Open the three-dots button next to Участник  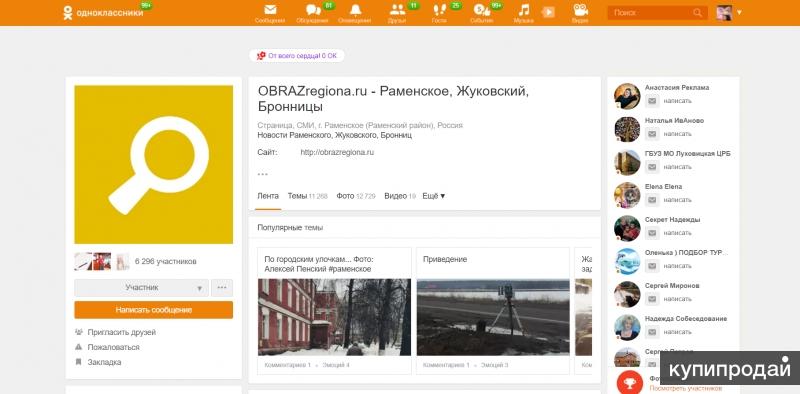(x=222, y=288)
